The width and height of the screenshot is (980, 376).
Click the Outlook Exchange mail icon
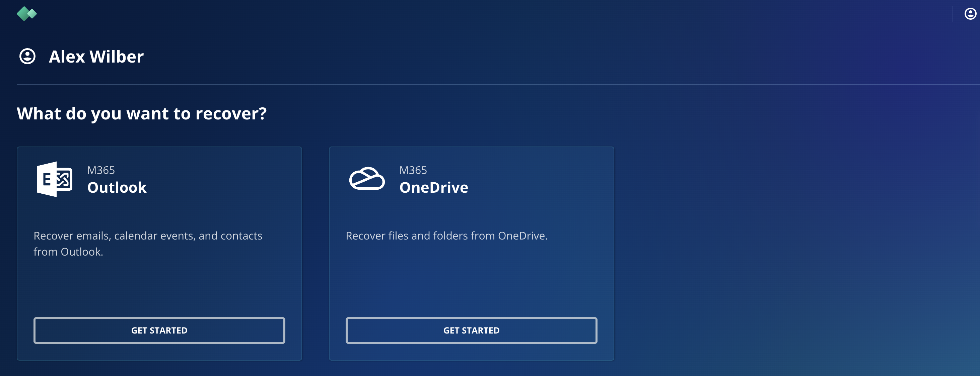pyautogui.click(x=54, y=179)
